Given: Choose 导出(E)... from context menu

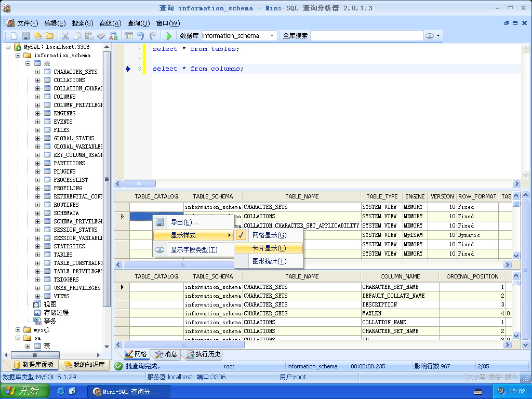Looking at the screenshot, I should 193,222.
